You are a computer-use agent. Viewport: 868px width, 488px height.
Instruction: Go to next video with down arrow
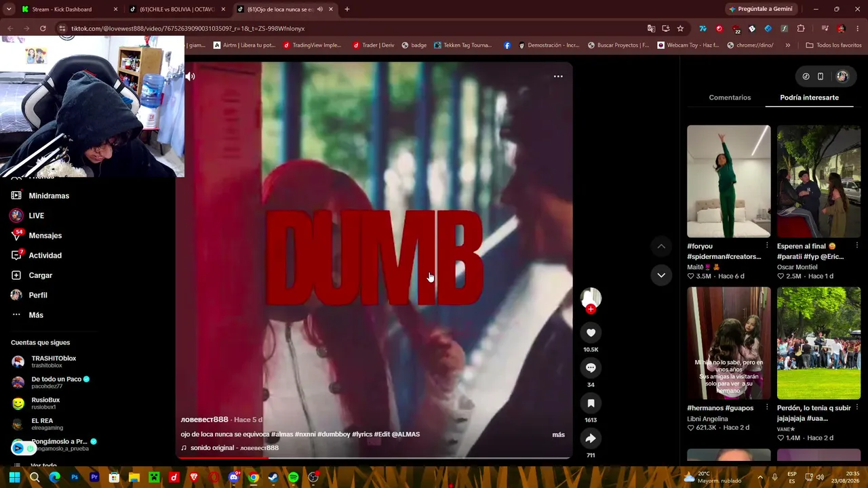pos(661,275)
